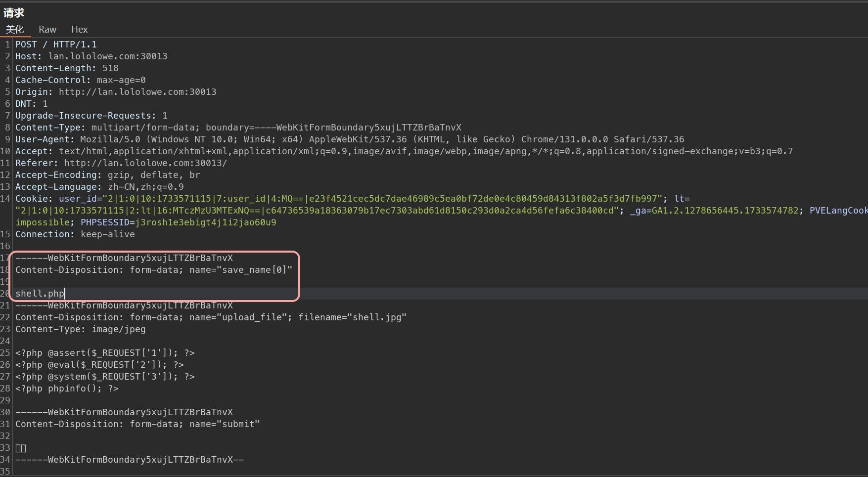Click the 'POST / HTTP/1.1' request line
This screenshot has width=868, height=477.
coord(56,44)
